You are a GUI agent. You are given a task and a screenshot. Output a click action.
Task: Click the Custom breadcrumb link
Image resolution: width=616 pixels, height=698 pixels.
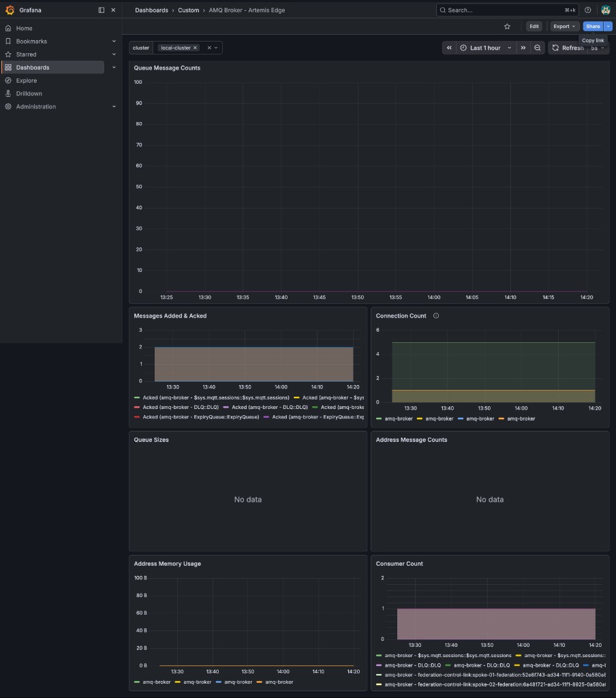pos(188,10)
